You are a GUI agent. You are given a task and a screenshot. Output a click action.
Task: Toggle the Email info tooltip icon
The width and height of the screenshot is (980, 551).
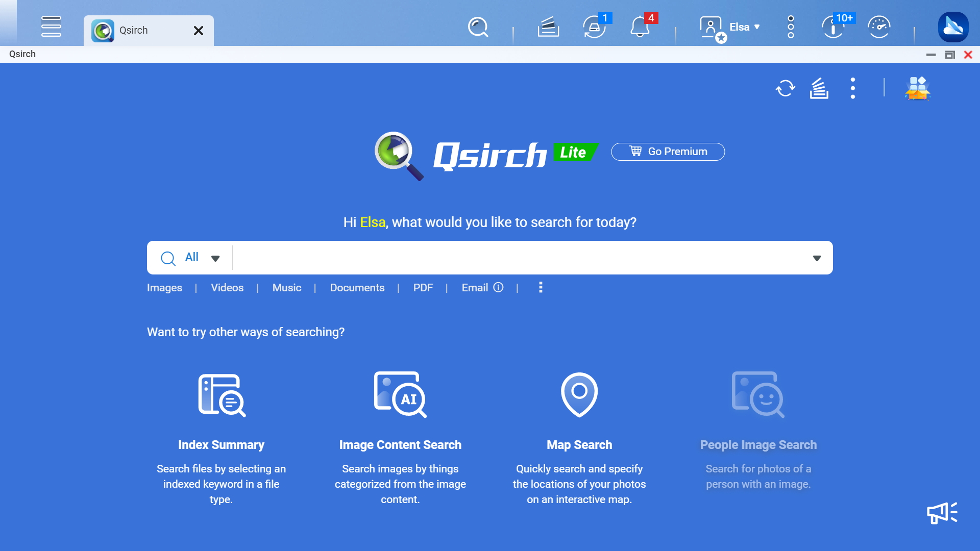tap(498, 287)
